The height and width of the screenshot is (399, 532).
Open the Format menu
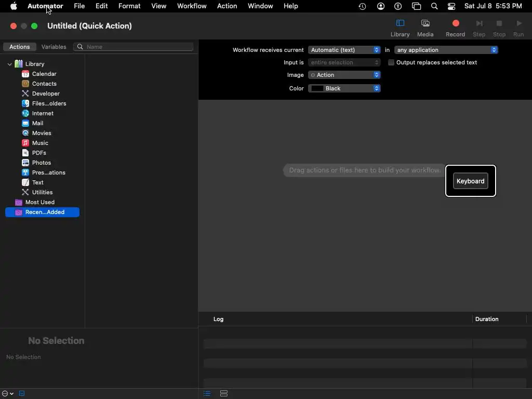[129, 6]
